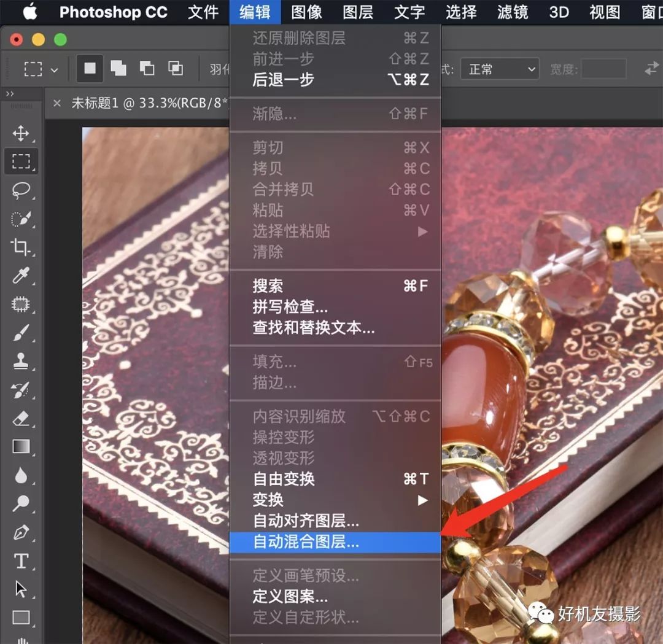Image resolution: width=663 pixels, height=644 pixels.
Task: Click Subtract from selection icon
Action: pos(147,68)
